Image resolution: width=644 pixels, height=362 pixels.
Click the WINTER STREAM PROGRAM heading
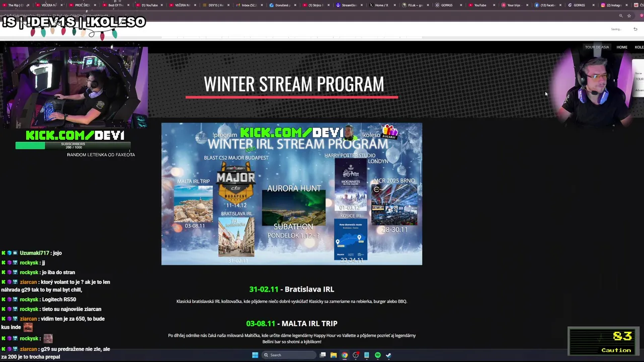coord(294,84)
